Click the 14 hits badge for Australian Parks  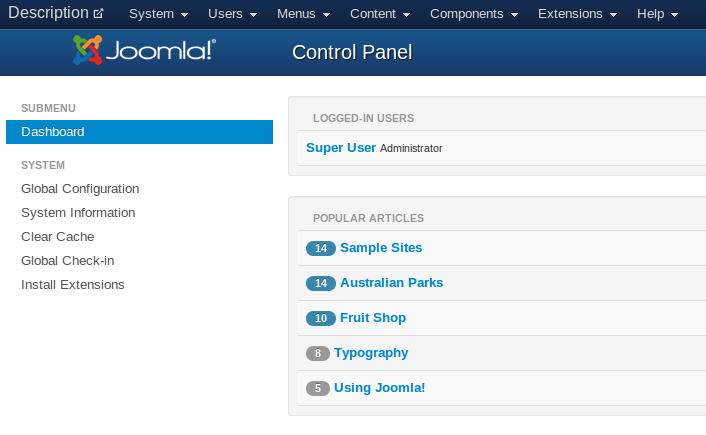pyautogui.click(x=321, y=283)
